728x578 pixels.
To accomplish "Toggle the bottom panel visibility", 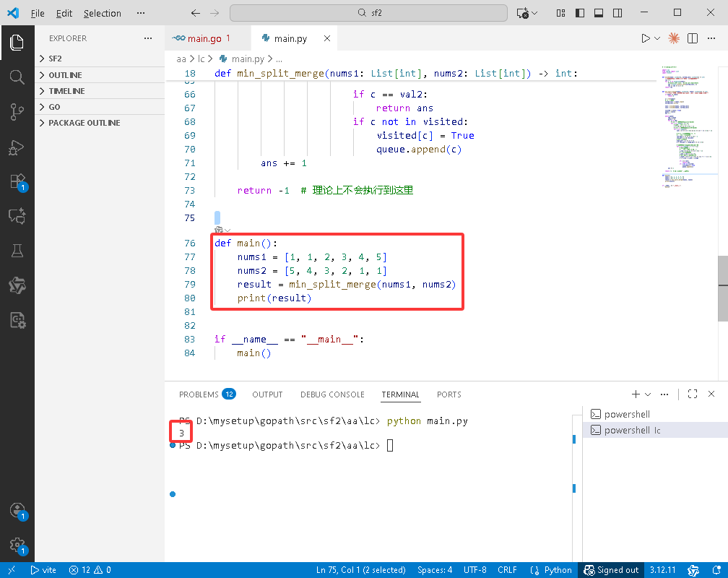I will point(599,13).
